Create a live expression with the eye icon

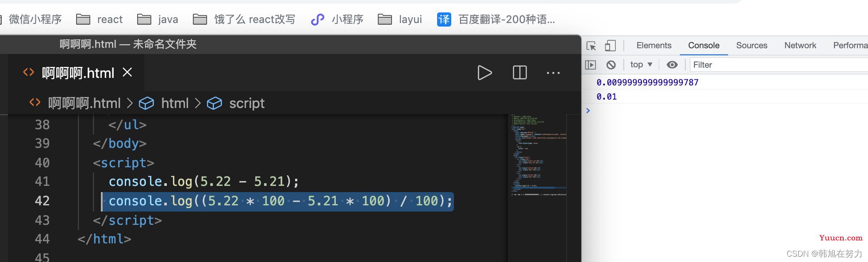click(672, 65)
